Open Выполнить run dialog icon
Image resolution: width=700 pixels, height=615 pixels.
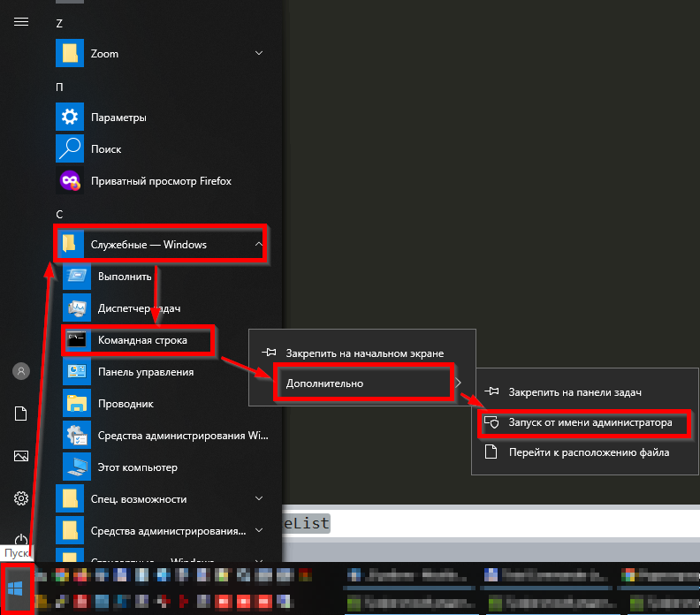[77, 277]
